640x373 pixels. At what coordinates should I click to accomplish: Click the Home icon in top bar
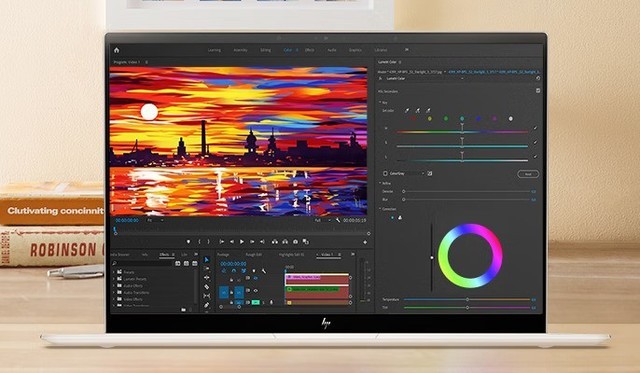point(116,50)
